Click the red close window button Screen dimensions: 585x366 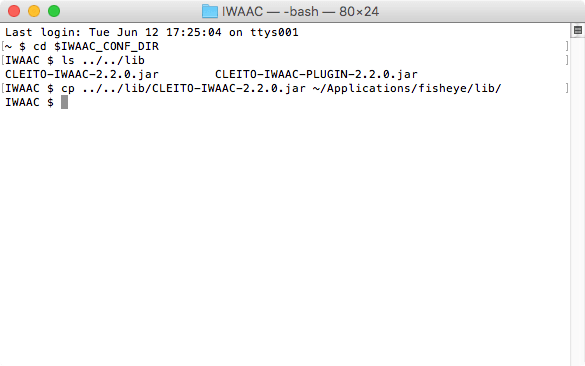pyautogui.click(x=14, y=11)
